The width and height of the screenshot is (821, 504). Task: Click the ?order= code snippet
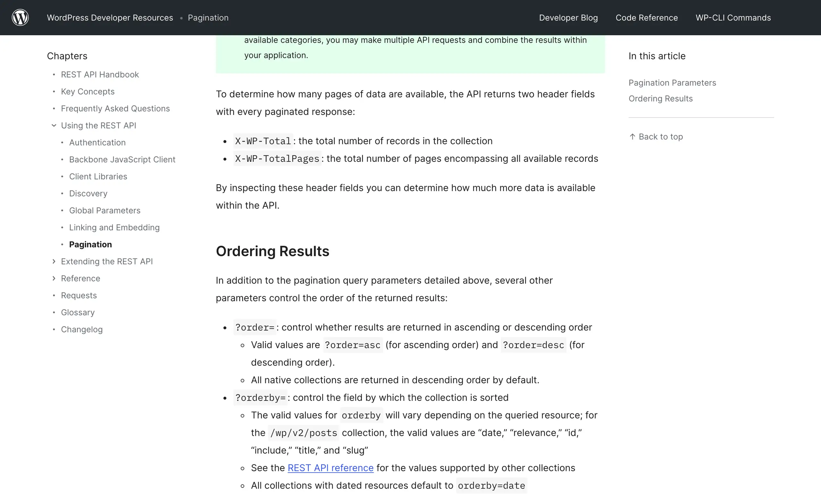point(255,327)
